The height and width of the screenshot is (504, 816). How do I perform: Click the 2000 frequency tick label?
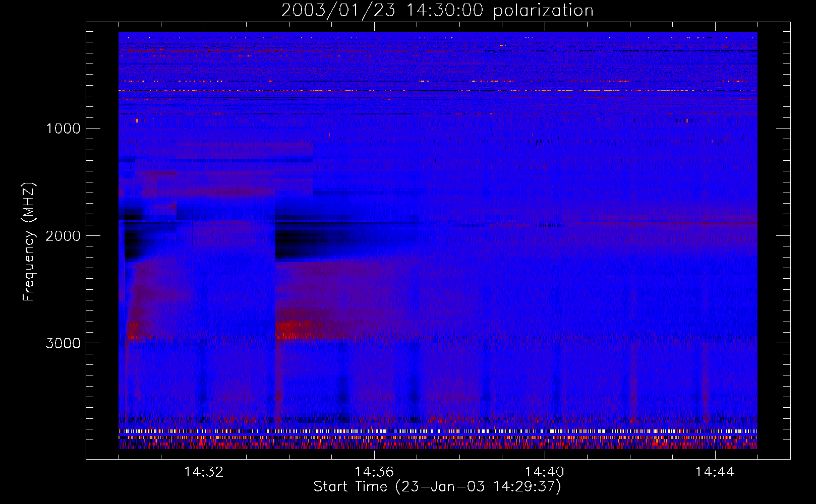(x=63, y=236)
